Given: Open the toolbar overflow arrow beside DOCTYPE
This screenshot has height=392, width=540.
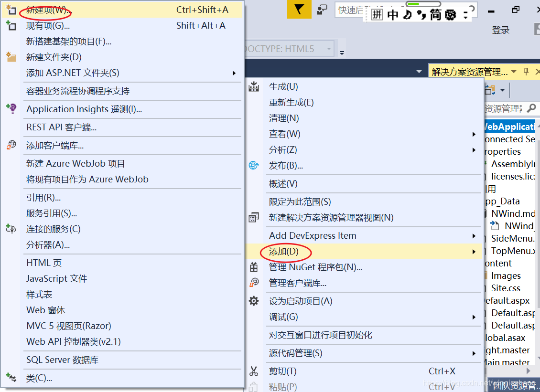Looking at the screenshot, I should click(342, 53).
